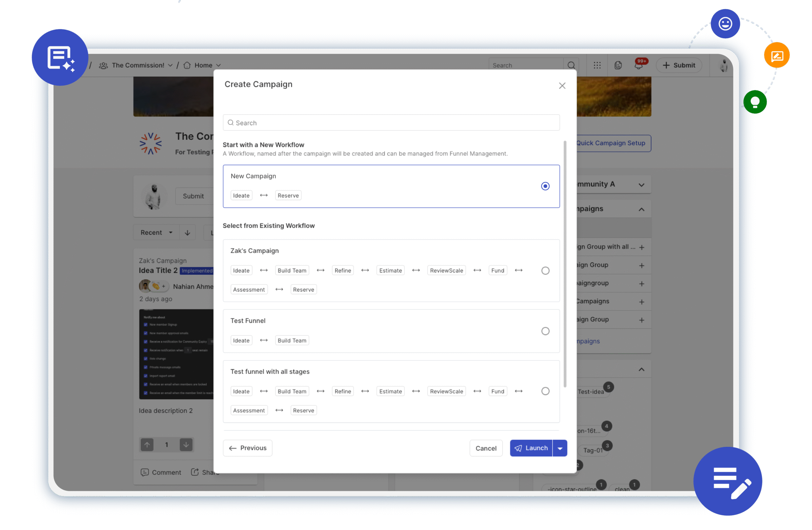
Task: Open the Launch button dropdown arrow
Action: click(x=560, y=448)
